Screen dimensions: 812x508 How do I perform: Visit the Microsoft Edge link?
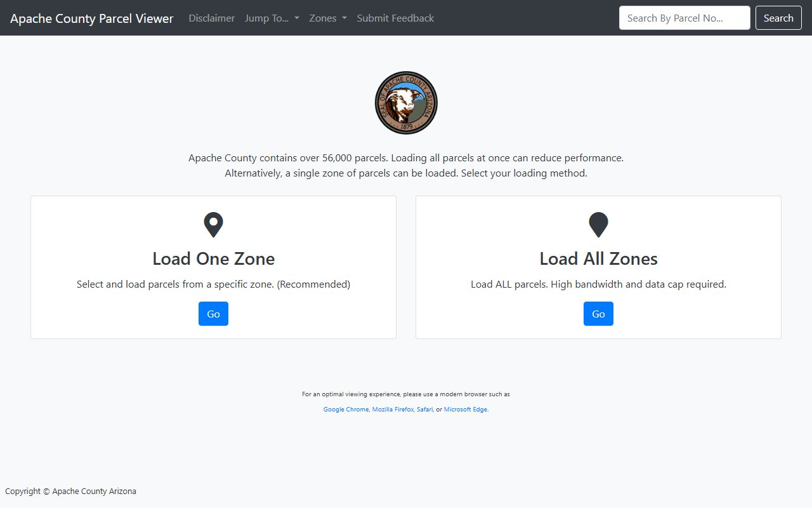coord(466,410)
